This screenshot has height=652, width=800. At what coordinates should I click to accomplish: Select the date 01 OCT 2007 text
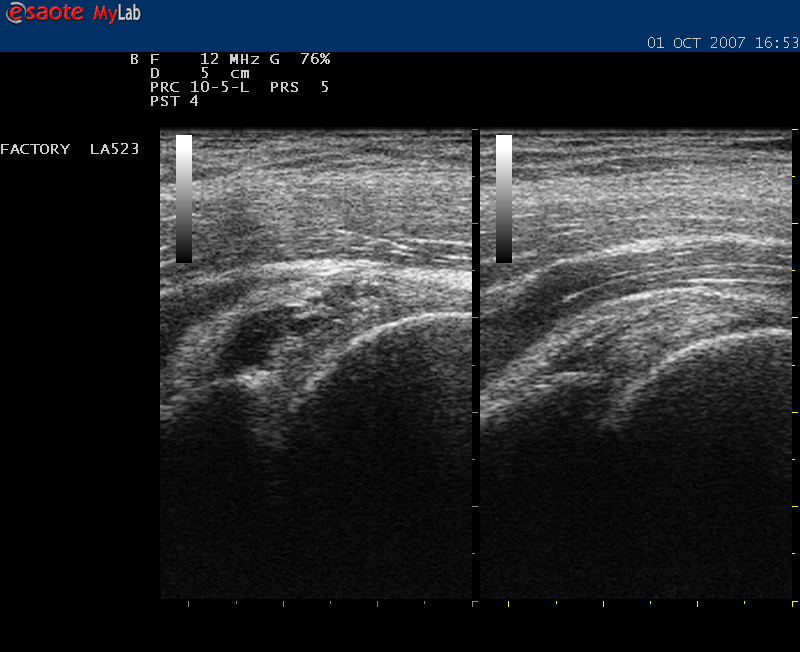point(696,43)
